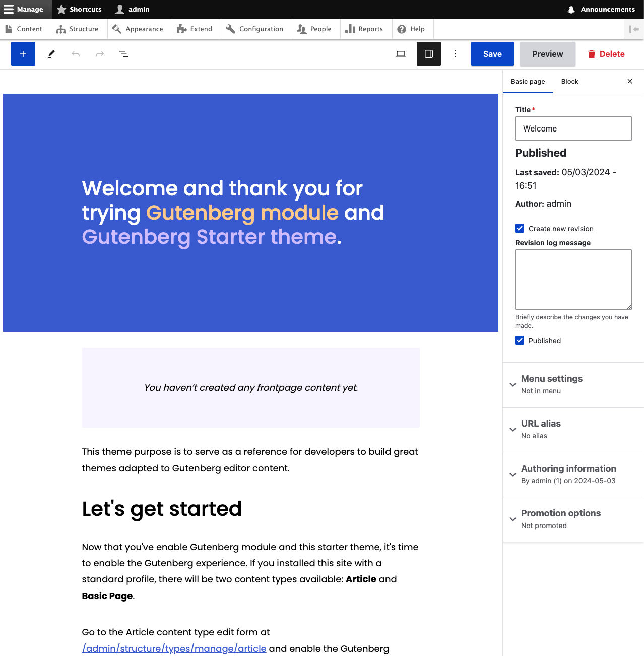Redo the last change
This screenshot has height=656, width=644.
point(99,54)
